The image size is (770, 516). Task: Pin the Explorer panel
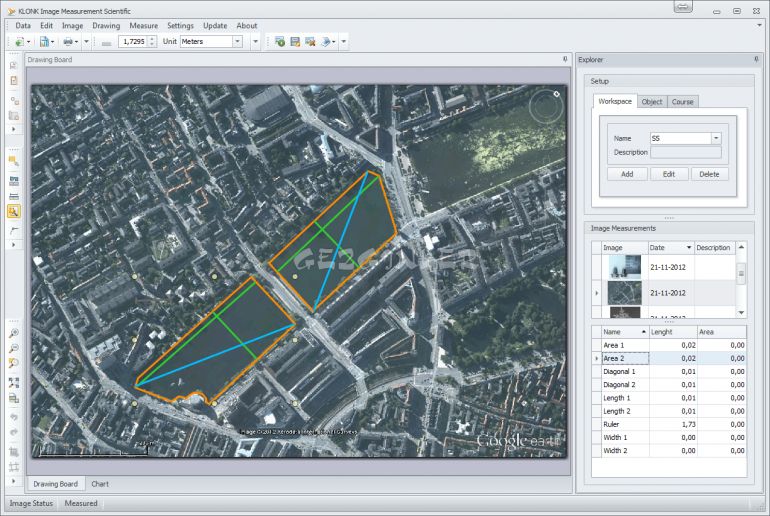756,59
